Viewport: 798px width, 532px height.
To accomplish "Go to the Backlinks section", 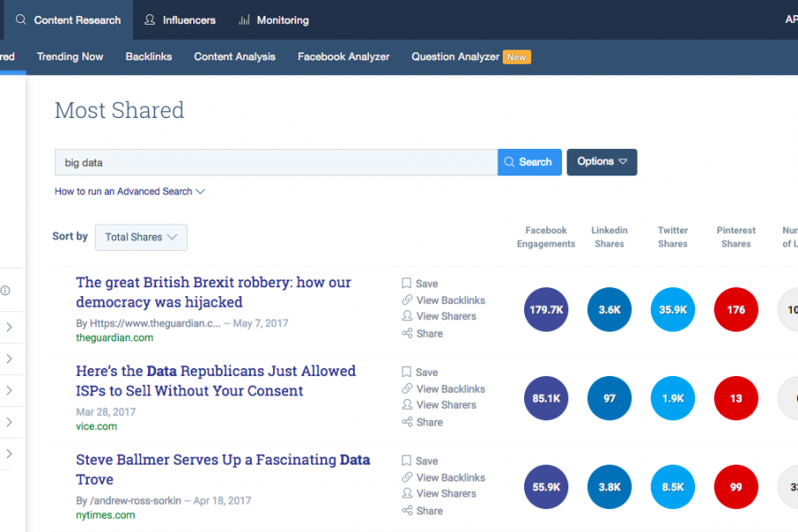I will [149, 57].
